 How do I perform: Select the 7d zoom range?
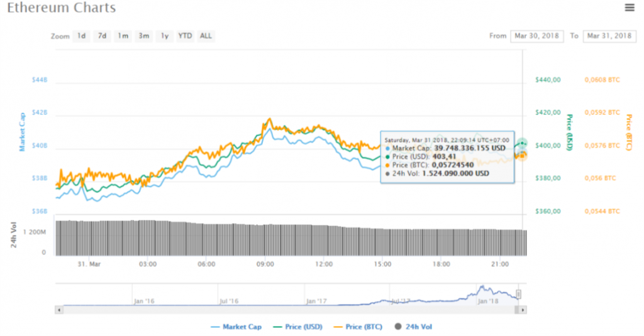[102, 36]
